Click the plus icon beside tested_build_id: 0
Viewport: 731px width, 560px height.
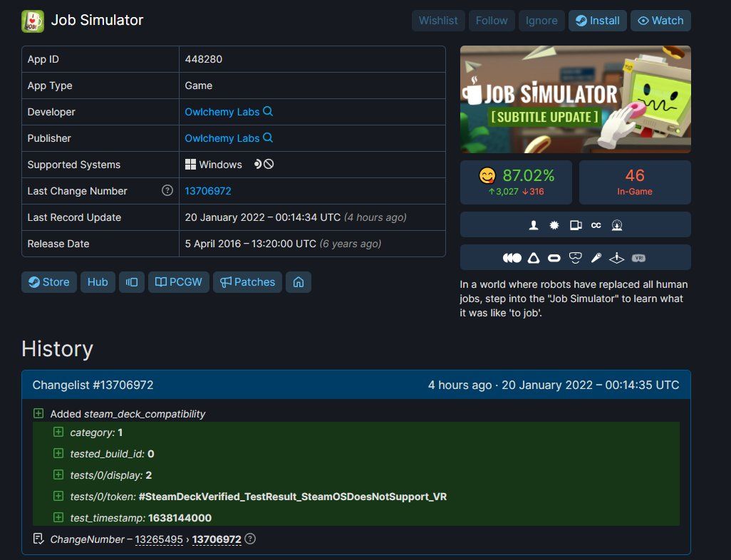[x=58, y=453]
